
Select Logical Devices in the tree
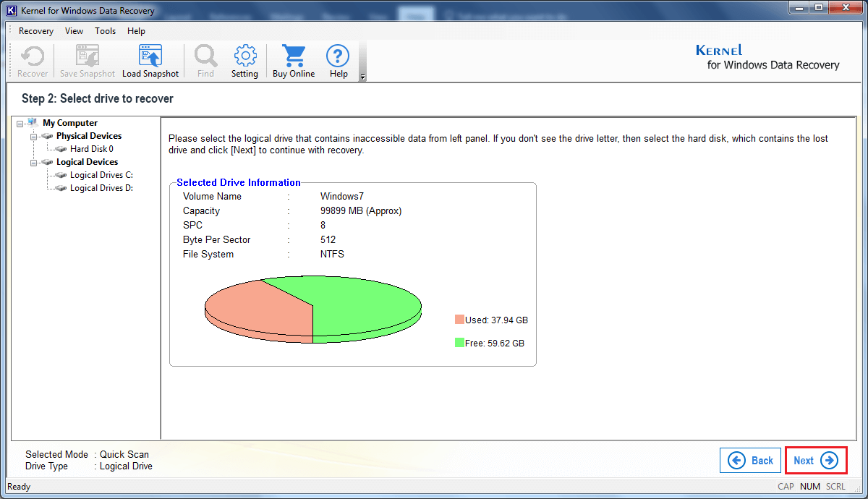pos(88,162)
